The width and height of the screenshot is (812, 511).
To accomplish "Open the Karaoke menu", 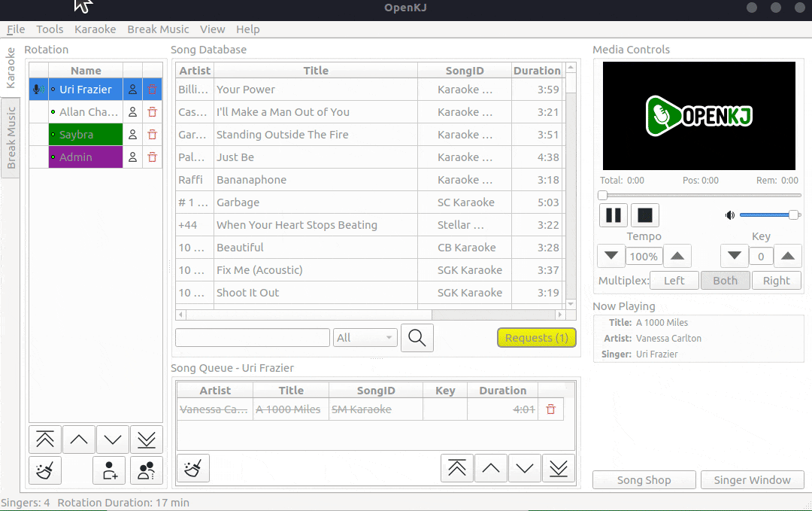I will point(95,29).
